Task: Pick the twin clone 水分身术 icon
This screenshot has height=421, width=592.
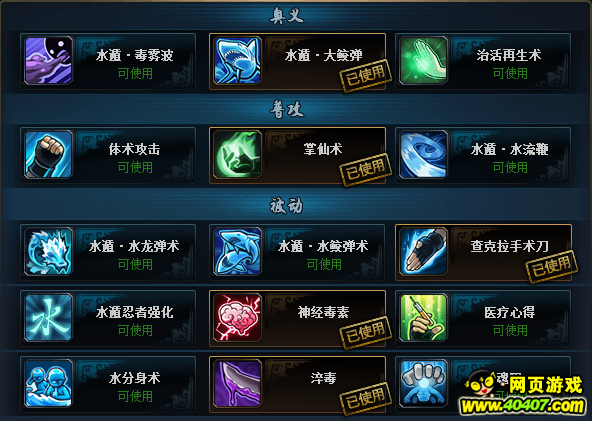Action: (48, 383)
